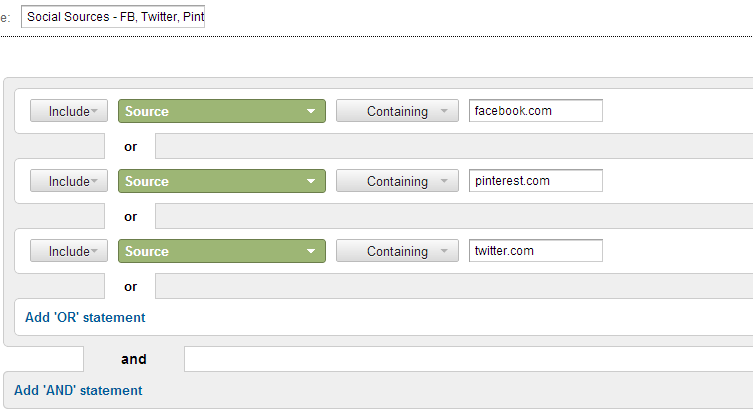Click the empty box right of the 'and' label
Viewport: 753px width, 412px height.
468,359
